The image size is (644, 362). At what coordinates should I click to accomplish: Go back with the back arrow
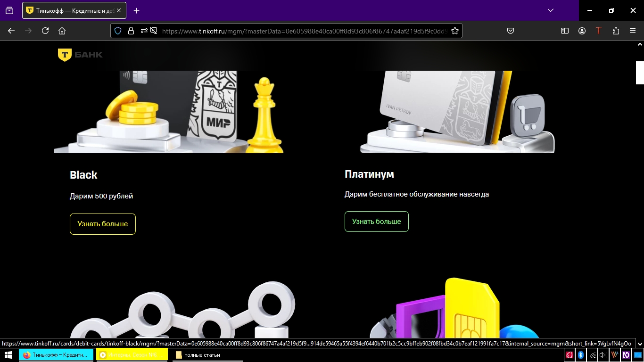(11, 31)
